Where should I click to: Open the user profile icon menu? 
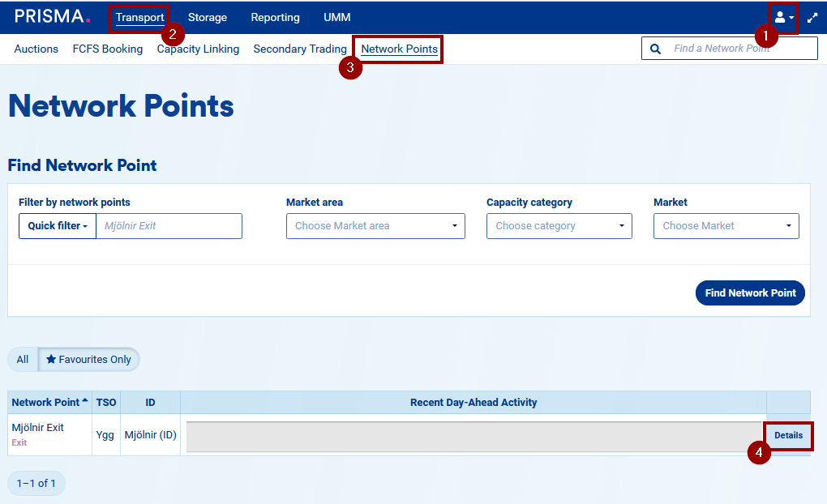[780, 17]
